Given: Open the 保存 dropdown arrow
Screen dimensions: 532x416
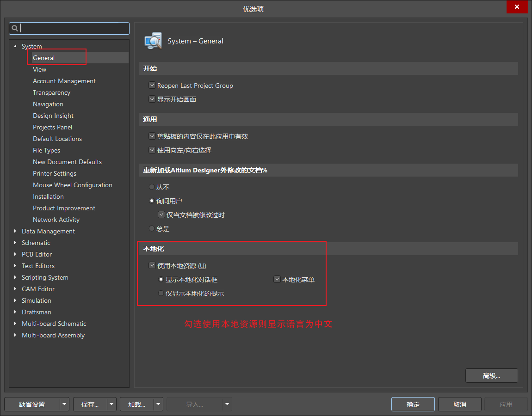Looking at the screenshot, I should coord(111,404).
